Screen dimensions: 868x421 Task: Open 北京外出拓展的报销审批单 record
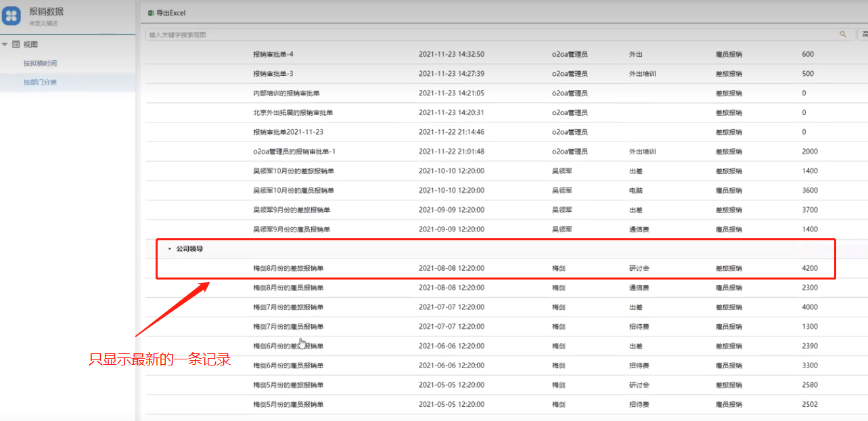pos(293,112)
